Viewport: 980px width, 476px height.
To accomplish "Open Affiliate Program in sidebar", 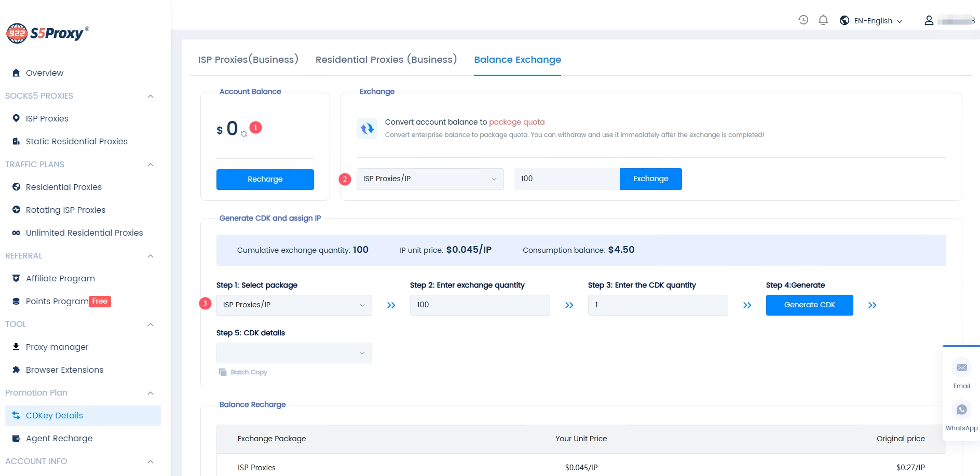I will [60, 279].
